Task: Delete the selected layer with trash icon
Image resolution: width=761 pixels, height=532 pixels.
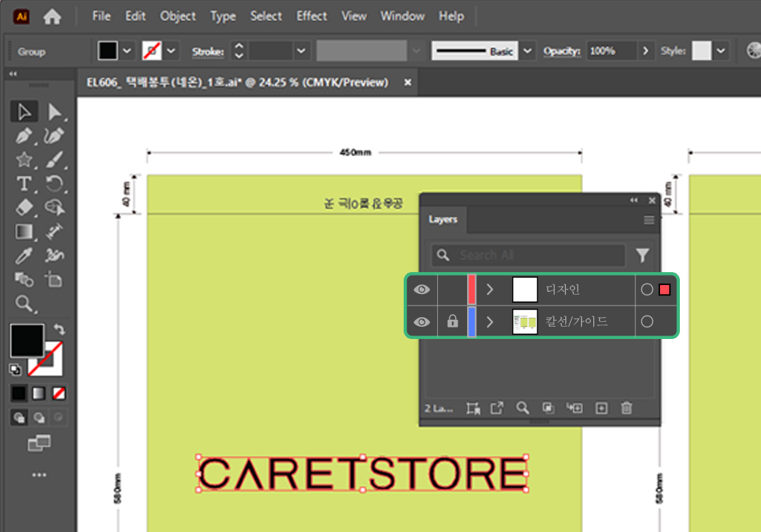Action: pyautogui.click(x=627, y=409)
